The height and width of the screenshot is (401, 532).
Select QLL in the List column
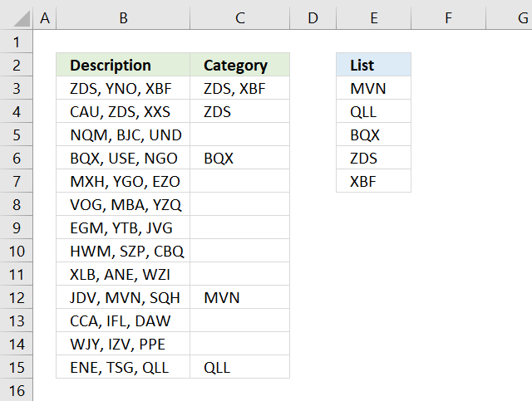tap(373, 111)
